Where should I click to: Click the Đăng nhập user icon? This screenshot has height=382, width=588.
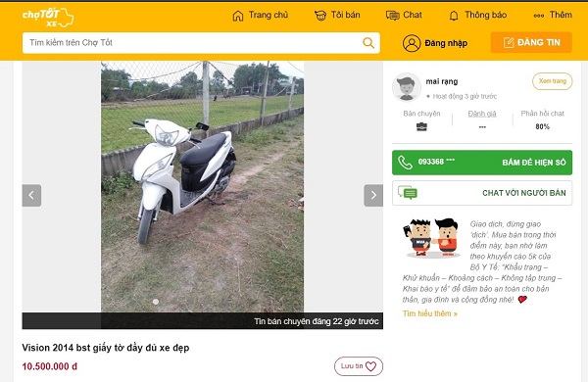[x=412, y=43]
